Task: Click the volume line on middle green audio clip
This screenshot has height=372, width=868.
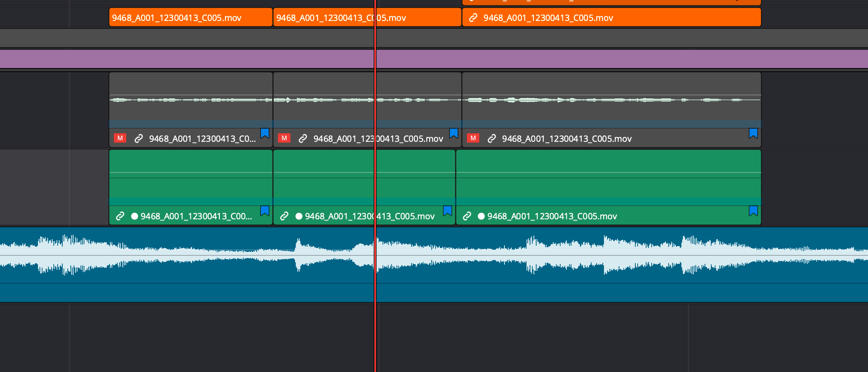Action: pos(364,172)
